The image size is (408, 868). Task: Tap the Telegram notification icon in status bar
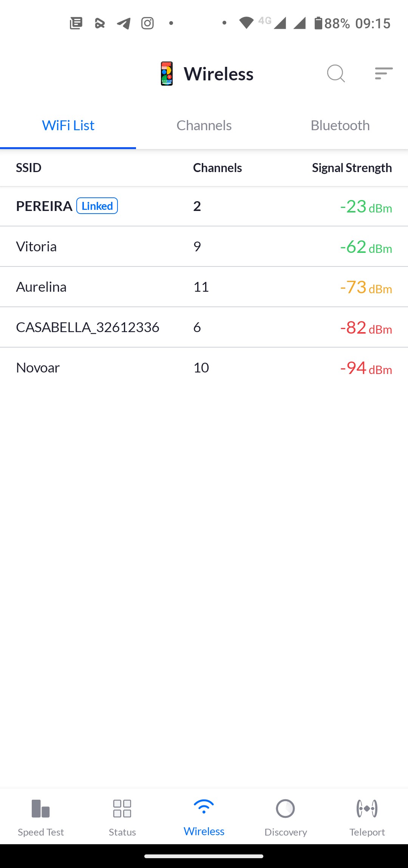pos(124,23)
